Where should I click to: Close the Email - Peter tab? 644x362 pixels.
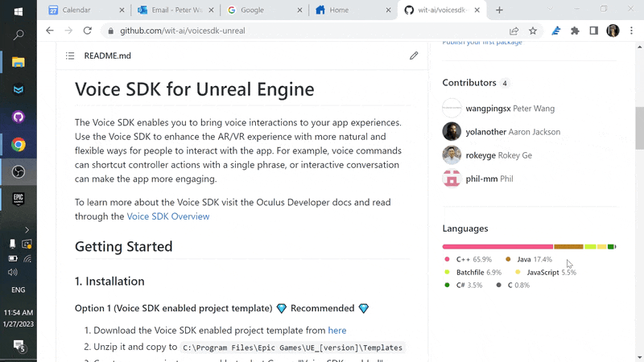[211, 10]
